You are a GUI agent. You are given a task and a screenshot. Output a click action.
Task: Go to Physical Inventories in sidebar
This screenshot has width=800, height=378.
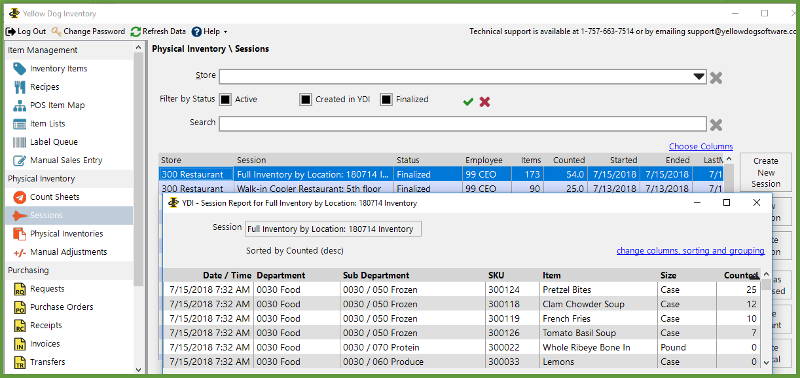[x=66, y=234]
